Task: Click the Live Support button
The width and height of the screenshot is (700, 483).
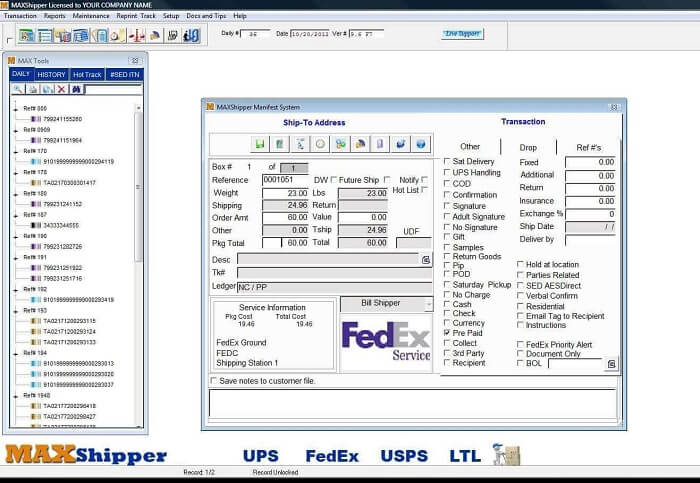Action: point(462,33)
